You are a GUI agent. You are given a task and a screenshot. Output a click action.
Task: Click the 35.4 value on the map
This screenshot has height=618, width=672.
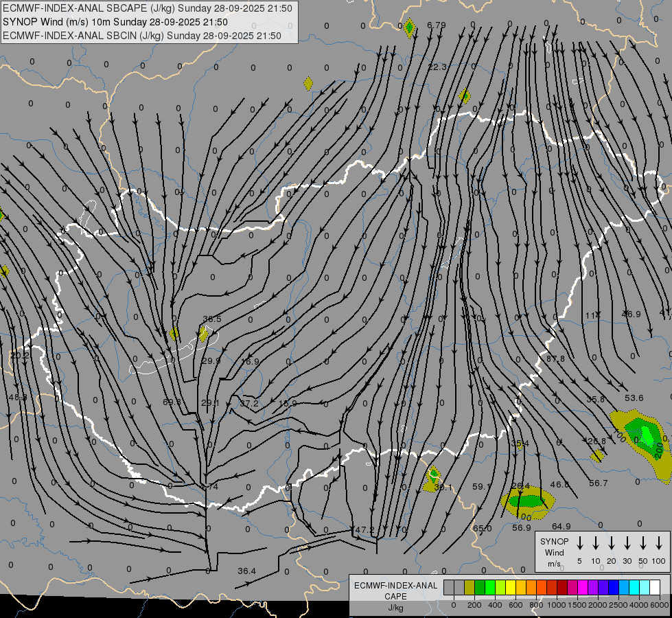click(520, 444)
